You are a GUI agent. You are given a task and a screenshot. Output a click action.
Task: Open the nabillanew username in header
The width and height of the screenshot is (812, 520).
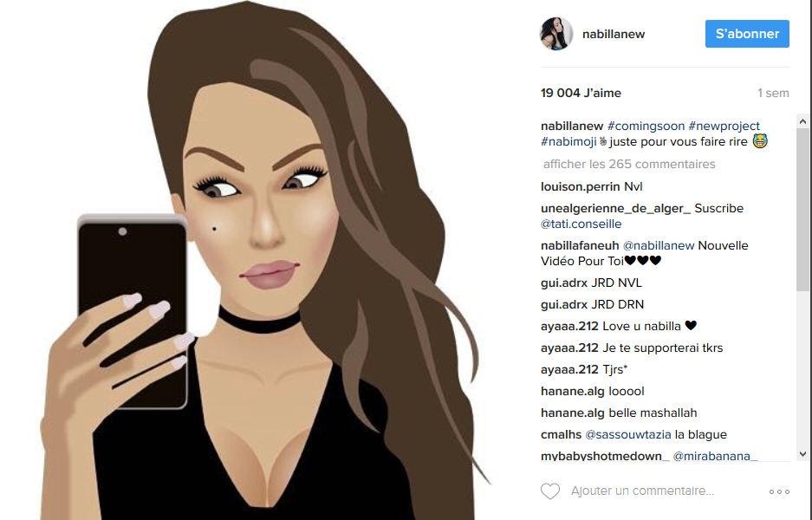pos(614,34)
